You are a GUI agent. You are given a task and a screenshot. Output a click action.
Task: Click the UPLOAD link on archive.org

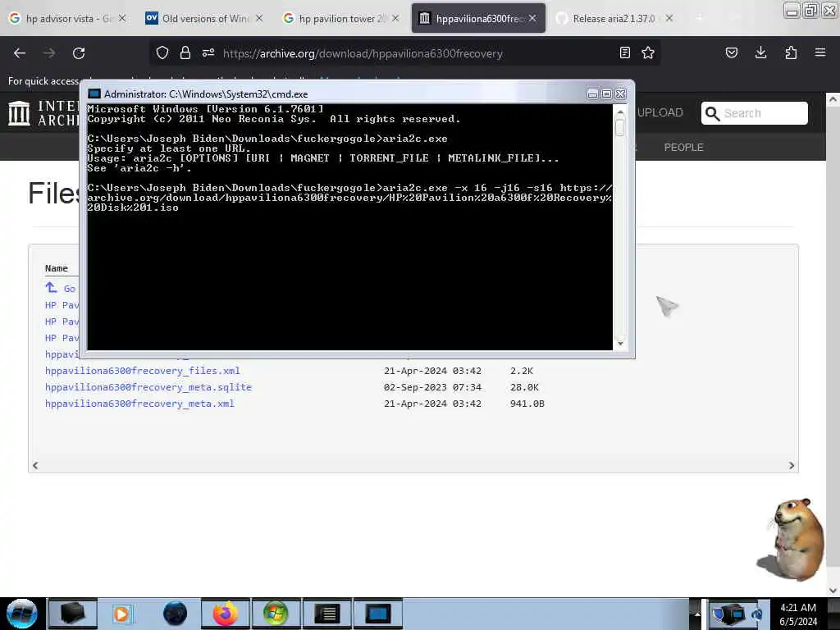(660, 112)
